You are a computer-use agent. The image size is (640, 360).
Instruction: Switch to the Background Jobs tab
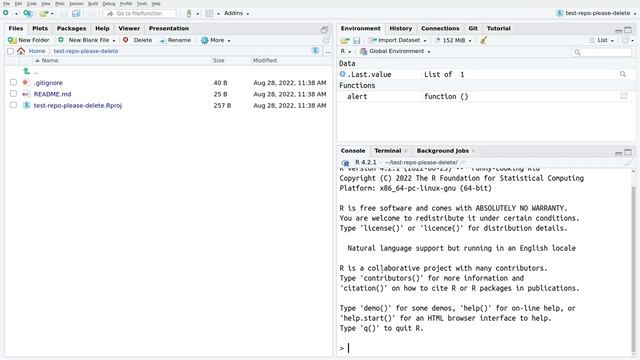(442, 151)
